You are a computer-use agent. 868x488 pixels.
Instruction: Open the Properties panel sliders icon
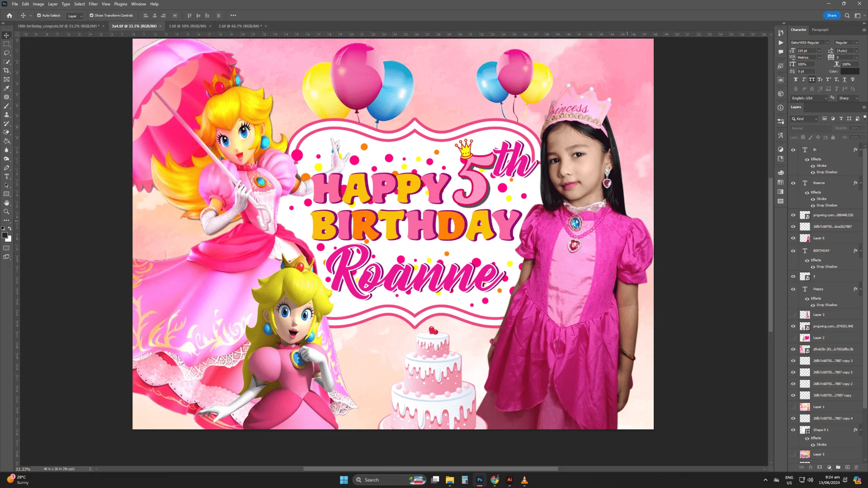pyautogui.click(x=781, y=122)
